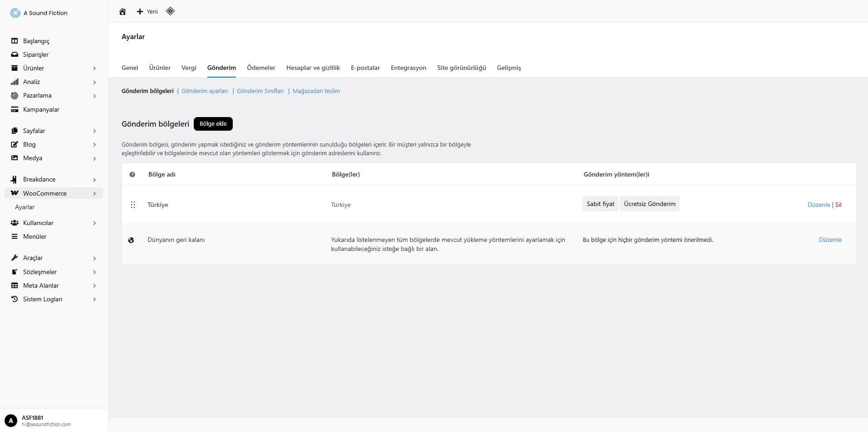The image size is (868, 432).
Task: Open the Vergi settings tab
Action: coord(189,68)
